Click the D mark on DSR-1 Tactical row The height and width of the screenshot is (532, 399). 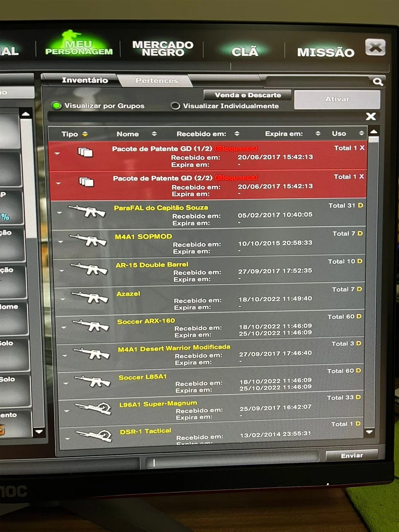358,424
